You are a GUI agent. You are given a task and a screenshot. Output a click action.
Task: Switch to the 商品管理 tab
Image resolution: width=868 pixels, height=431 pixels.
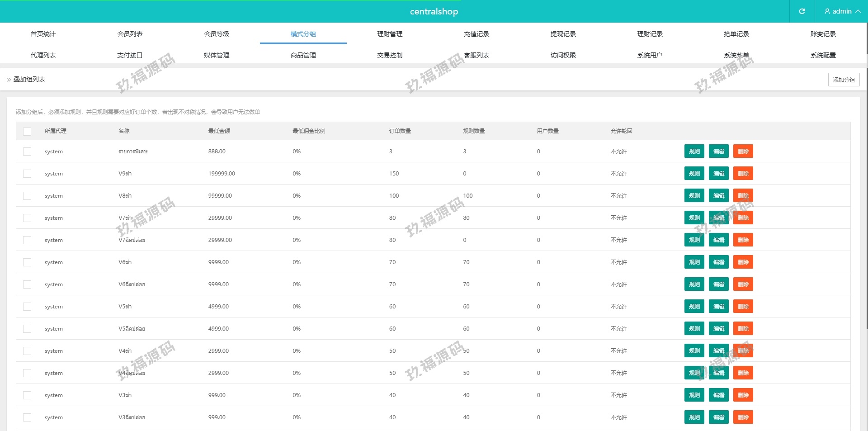303,55
